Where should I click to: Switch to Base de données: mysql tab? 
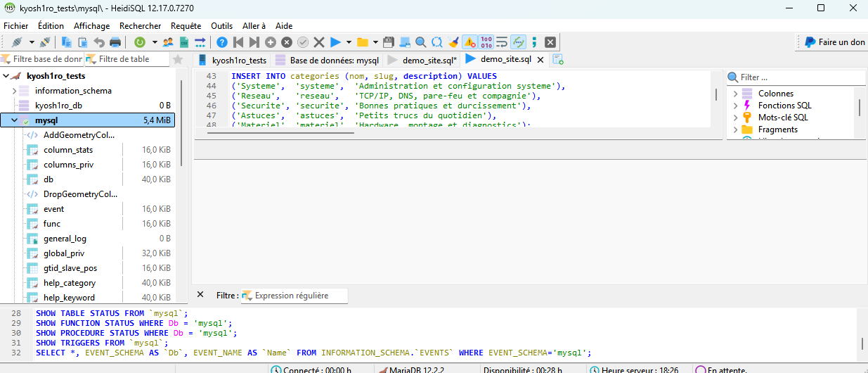coord(327,60)
